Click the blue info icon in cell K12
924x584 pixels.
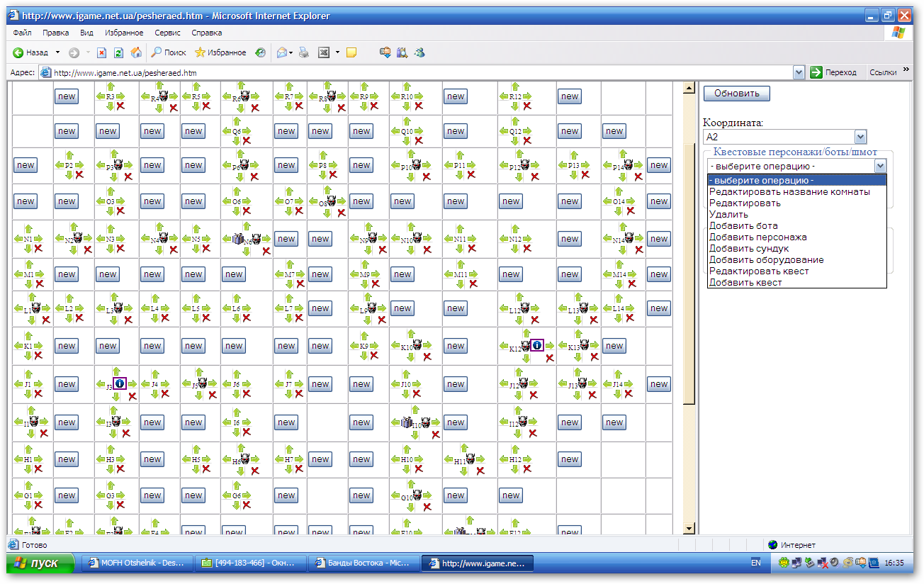click(x=537, y=345)
